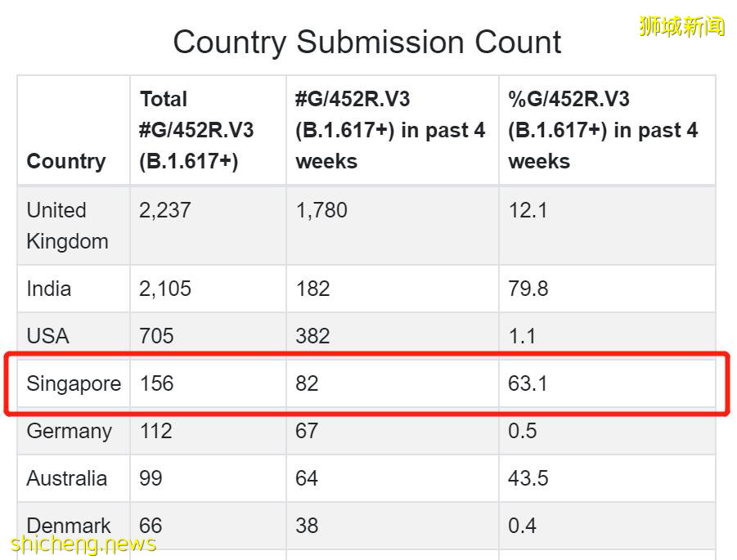Click the 狮城新闻 watermark text
The image size is (737, 560).
(x=681, y=26)
